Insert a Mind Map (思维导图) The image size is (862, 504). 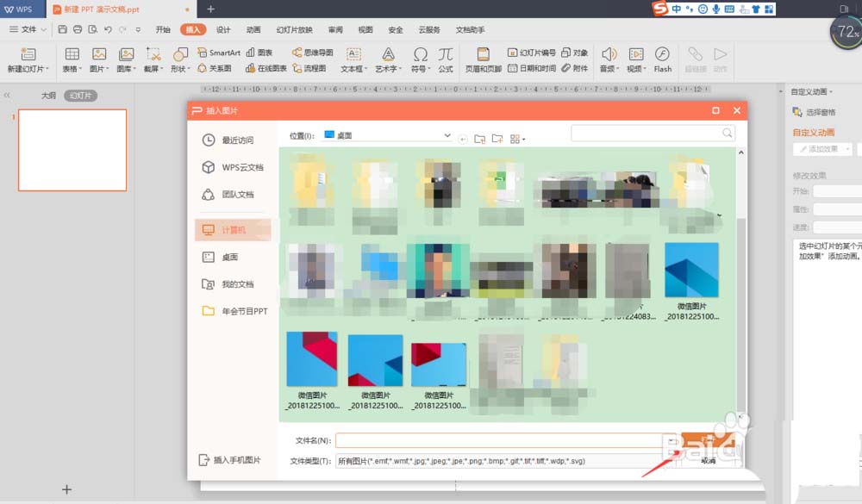click(x=312, y=53)
